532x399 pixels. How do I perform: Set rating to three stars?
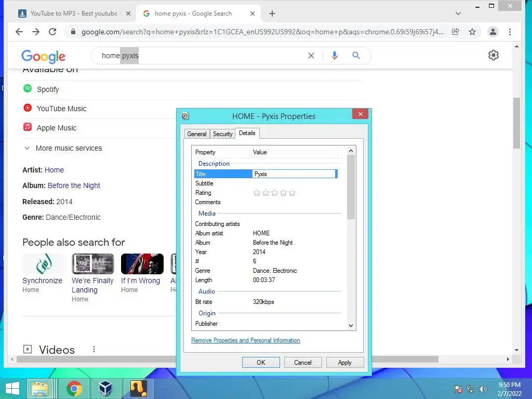[274, 193]
